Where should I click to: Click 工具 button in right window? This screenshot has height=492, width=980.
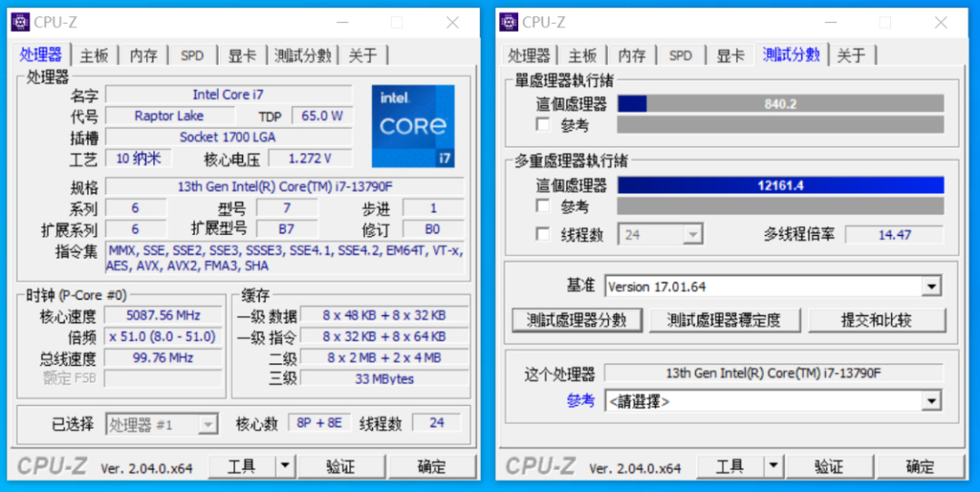[x=730, y=467]
